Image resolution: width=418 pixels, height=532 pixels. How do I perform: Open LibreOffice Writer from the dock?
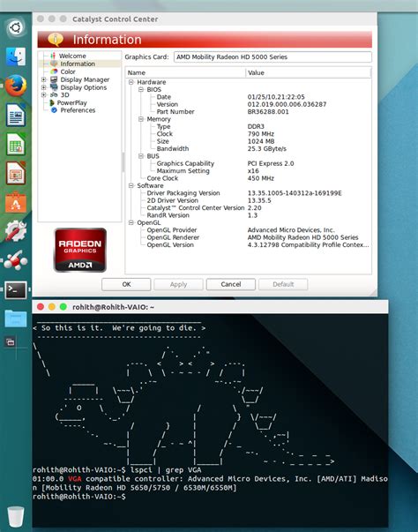click(x=16, y=115)
